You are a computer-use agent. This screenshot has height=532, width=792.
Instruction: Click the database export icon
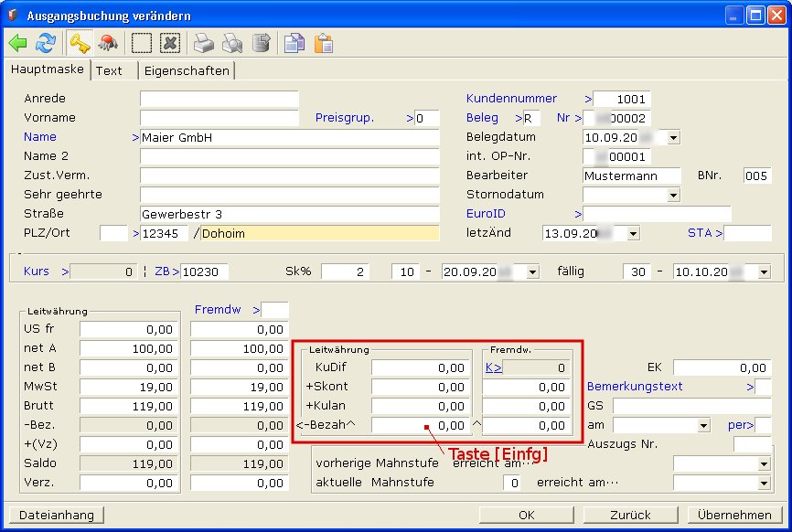[x=261, y=43]
